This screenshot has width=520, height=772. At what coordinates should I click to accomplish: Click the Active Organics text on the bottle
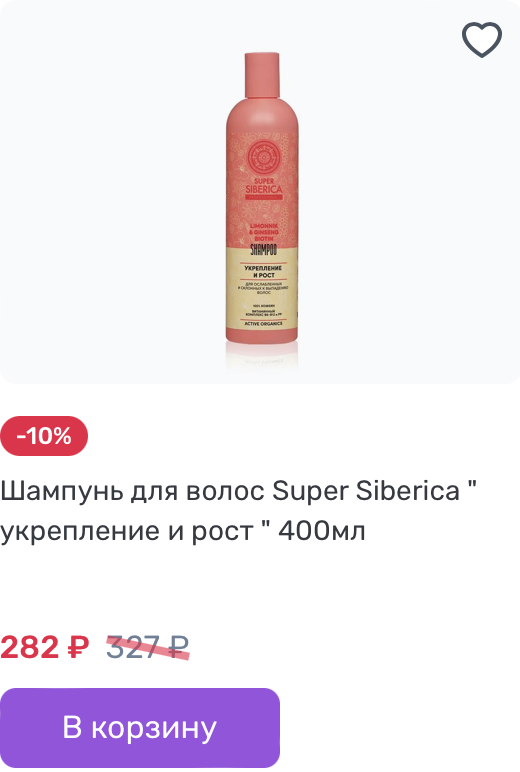pyautogui.click(x=263, y=324)
